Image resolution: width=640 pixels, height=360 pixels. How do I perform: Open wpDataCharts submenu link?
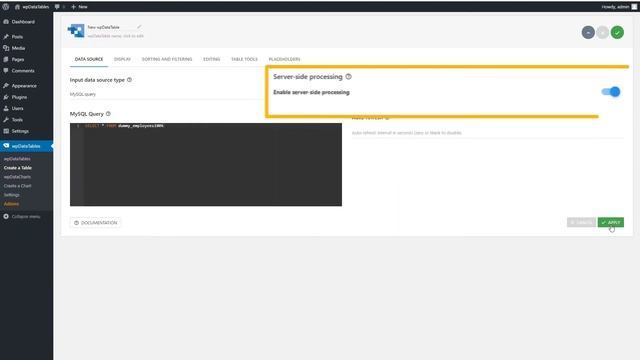click(17, 177)
